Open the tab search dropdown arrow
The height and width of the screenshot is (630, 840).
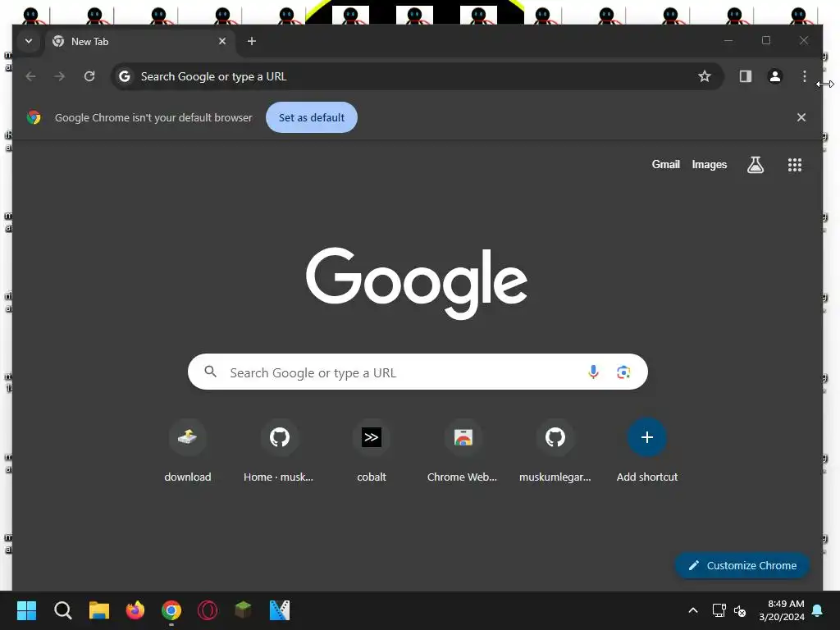pos(29,41)
